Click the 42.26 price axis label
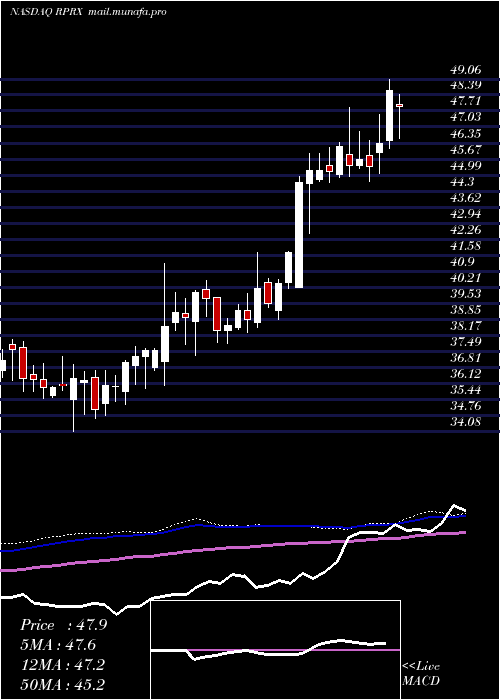This screenshot has height=700, width=500. 466,230
